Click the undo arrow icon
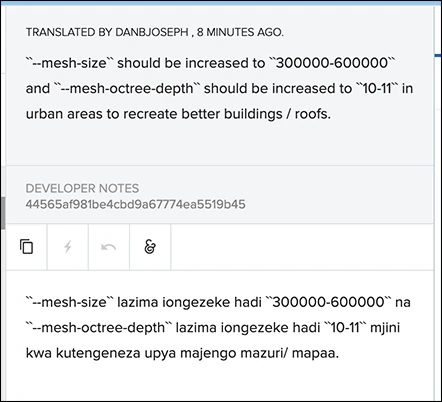 109,247
